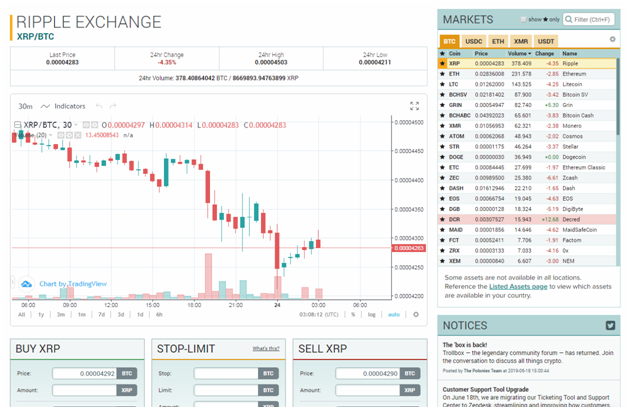Viewport: 628px width, 409px height.
Task: Click the markets list scrollbar
Action: 618,96
